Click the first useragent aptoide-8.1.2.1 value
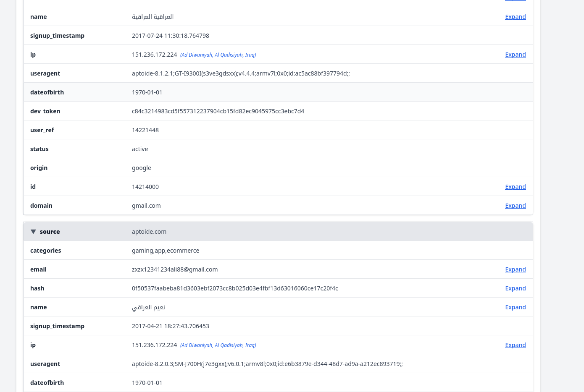Screen dimensions: 584x392 (241, 73)
